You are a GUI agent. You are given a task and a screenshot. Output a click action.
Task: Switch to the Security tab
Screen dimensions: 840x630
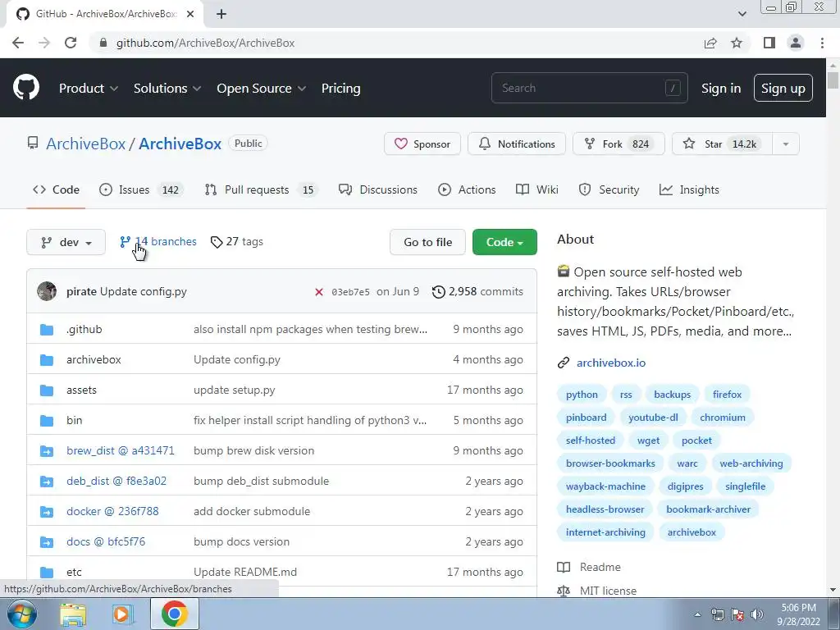609,189
